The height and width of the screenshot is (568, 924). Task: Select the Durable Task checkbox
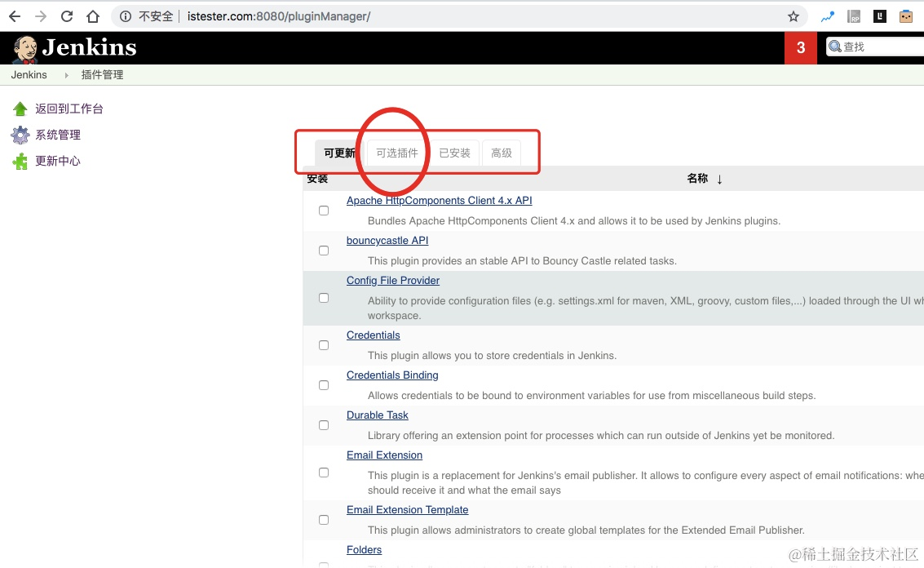(324, 425)
